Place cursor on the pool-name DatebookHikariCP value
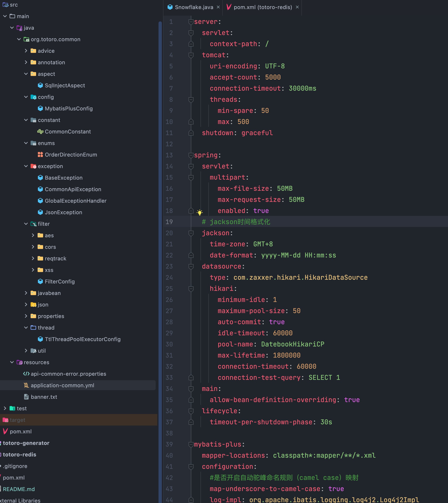This screenshot has width=448, height=503. [x=292, y=344]
